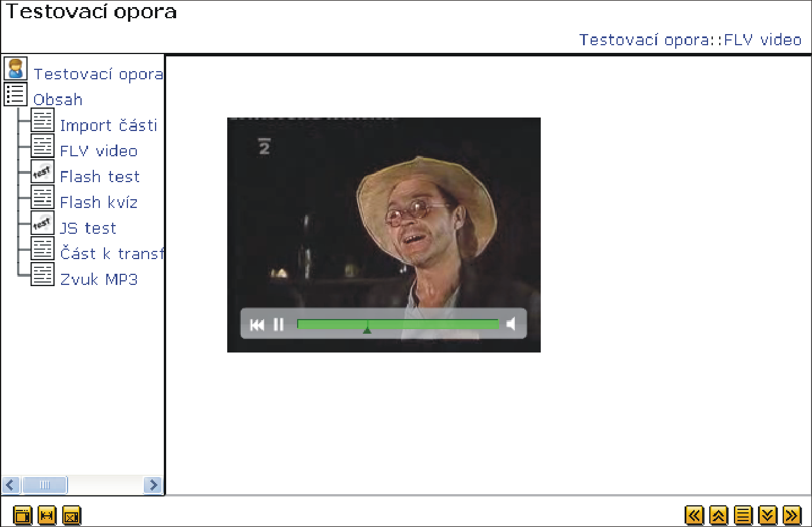Click the user avatar icon beside Testovací opora
This screenshot has width=812, height=527.
point(15,69)
